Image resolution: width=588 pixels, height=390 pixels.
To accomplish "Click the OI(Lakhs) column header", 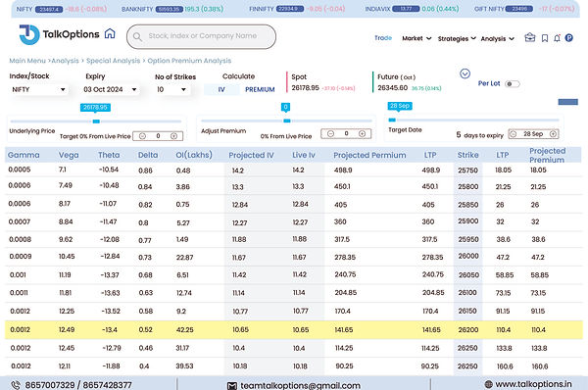I will click(x=194, y=155).
